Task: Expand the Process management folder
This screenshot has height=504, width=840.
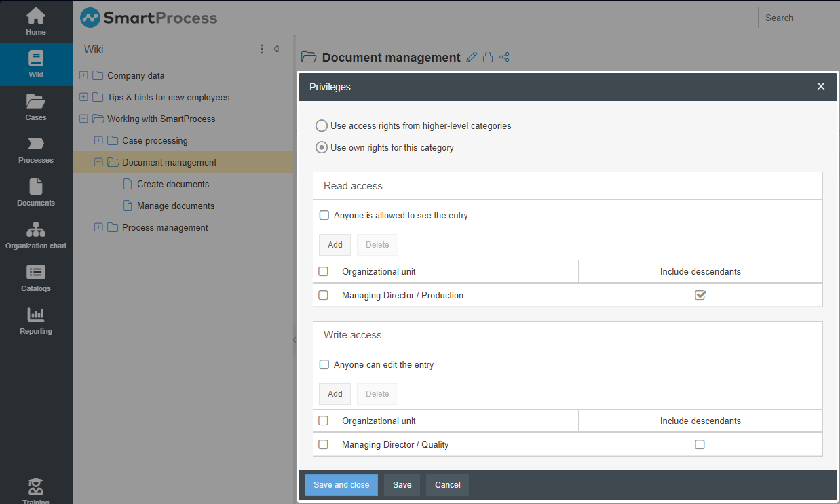Action: tap(98, 227)
